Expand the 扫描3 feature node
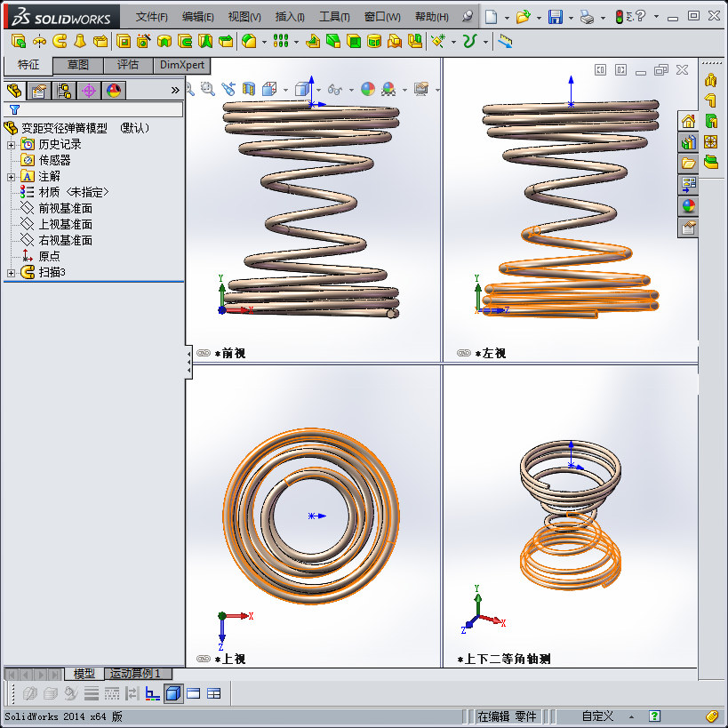728x728 pixels. [x=12, y=273]
